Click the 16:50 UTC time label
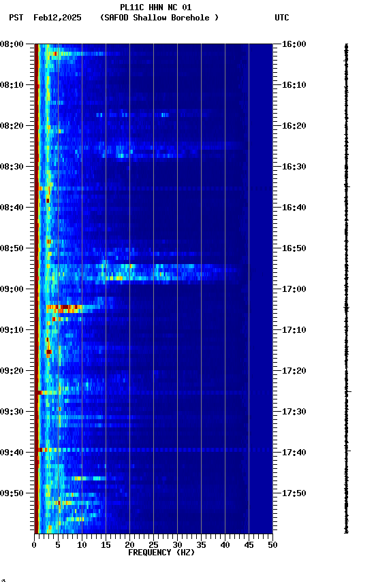Screen dimensions: 376x588 pyautogui.click(x=294, y=248)
